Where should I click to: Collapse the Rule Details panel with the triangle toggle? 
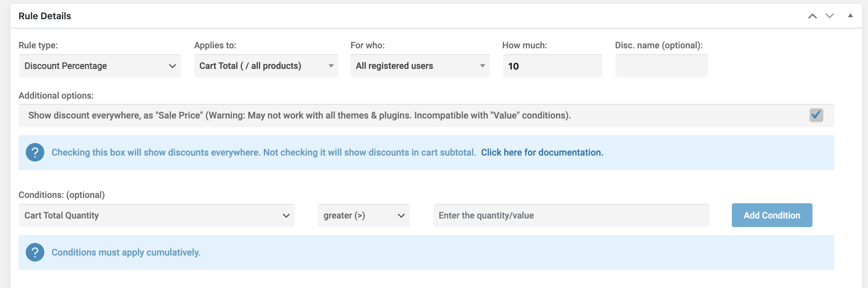(850, 16)
